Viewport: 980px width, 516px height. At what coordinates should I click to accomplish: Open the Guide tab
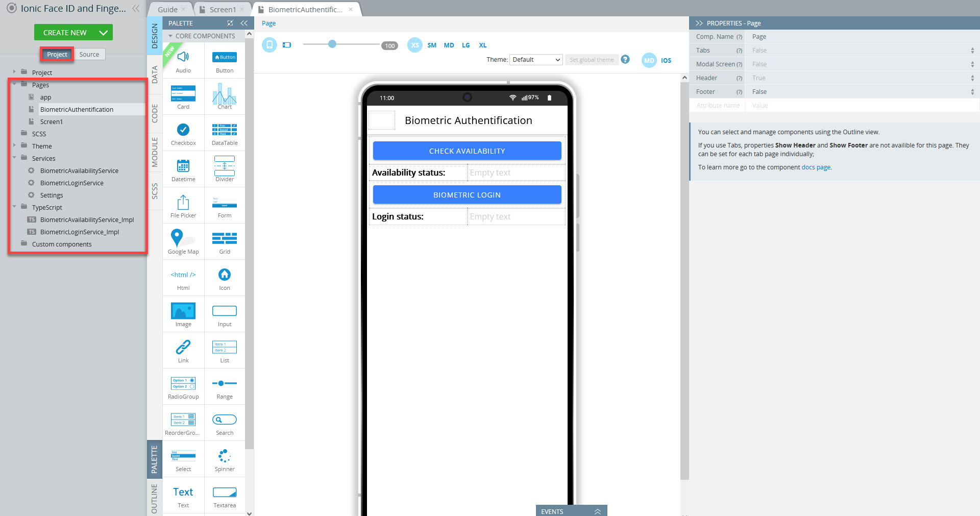click(167, 10)
